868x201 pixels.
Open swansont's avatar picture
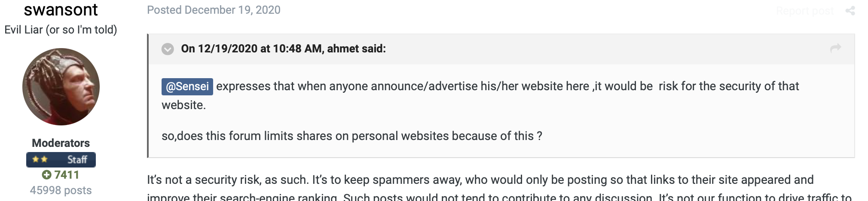coord(61,87)
